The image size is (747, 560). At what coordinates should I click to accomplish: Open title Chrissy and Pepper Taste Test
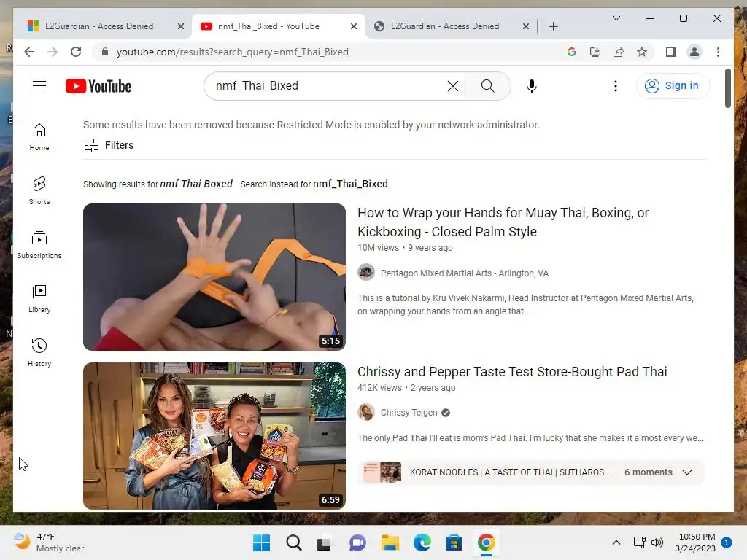(x=512, y=371)
